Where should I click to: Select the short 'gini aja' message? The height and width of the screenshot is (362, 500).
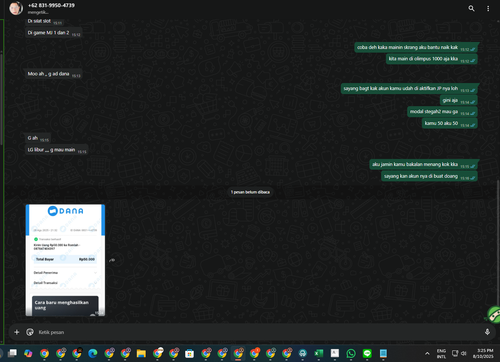tap(459, 100)
